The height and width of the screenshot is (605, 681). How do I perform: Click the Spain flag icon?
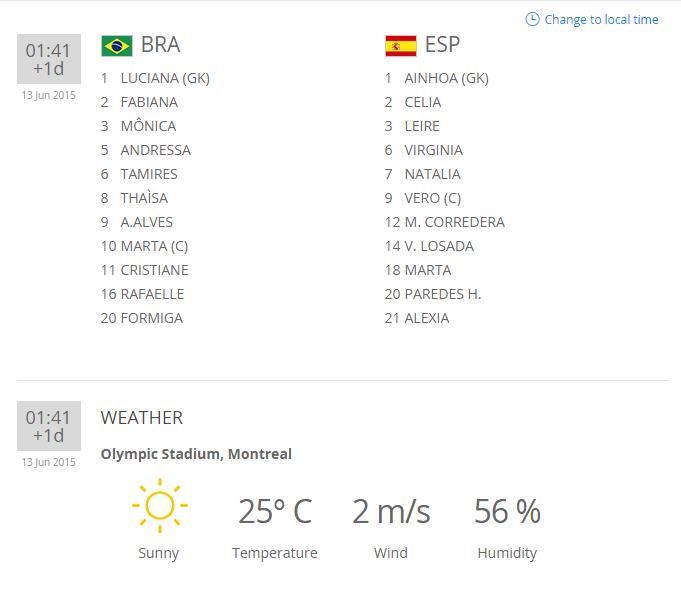click(x=400, y=46)
